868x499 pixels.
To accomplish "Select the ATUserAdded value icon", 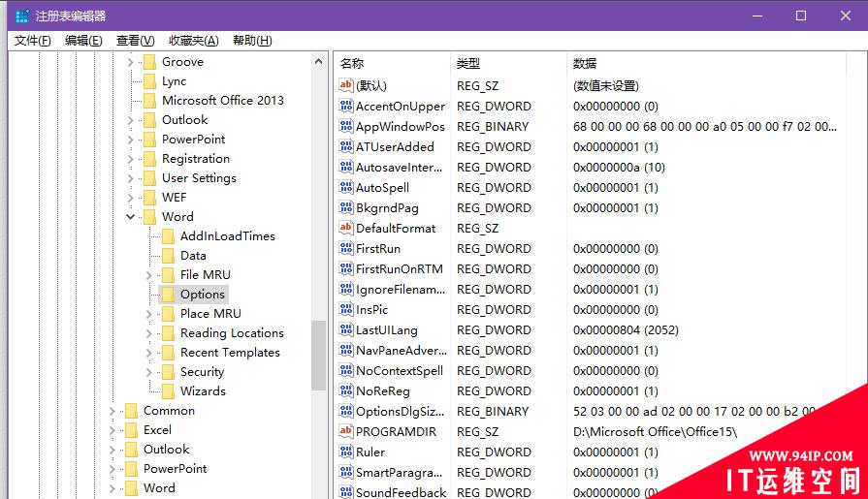I will tap(346, 146).
